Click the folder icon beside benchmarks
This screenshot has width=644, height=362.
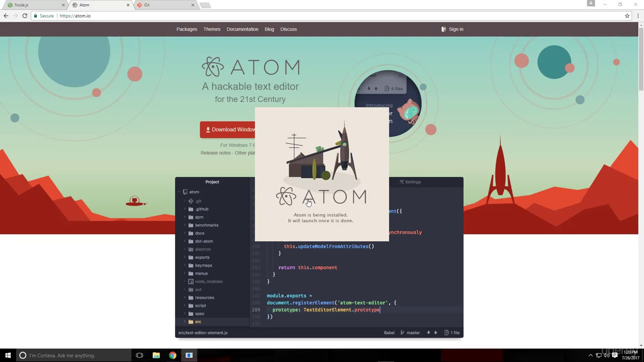[191, 225]
